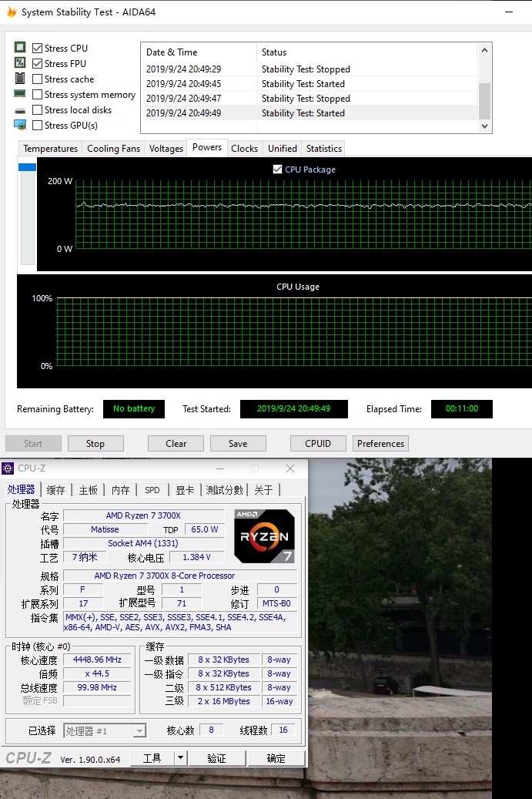Click the 确定 button in CPU-Z
The width and height of the screenshot is (532, 799).
(276, 758)
